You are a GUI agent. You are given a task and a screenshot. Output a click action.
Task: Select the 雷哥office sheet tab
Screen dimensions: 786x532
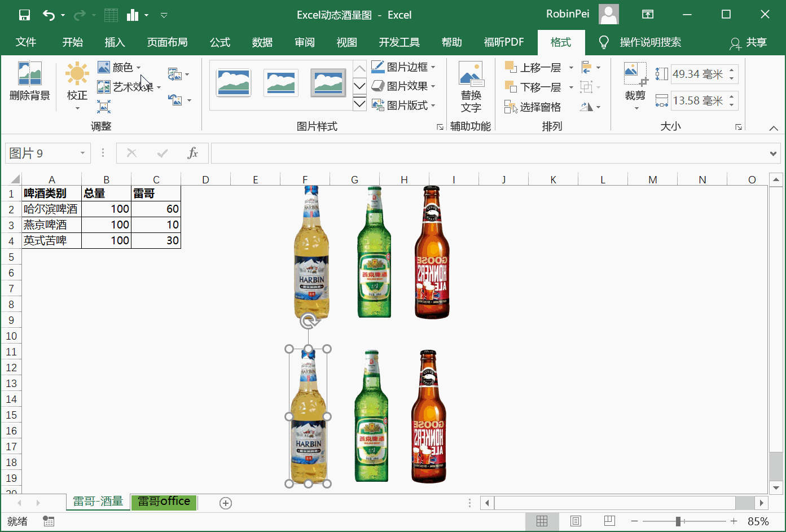click(164, 502)
